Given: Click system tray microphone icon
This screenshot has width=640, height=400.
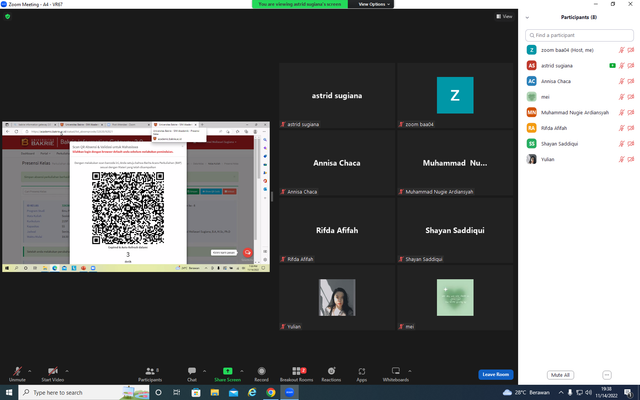Looking at the screenshot, I should 570,392.
